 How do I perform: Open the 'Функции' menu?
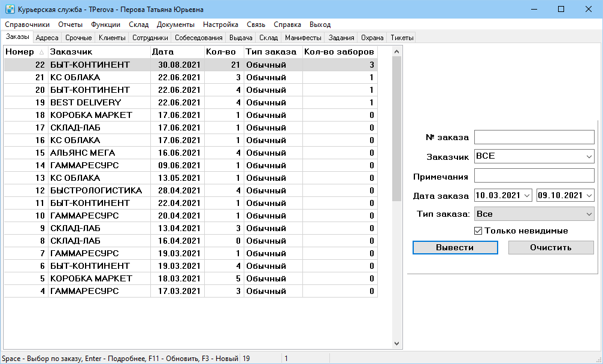coord(106,25)
